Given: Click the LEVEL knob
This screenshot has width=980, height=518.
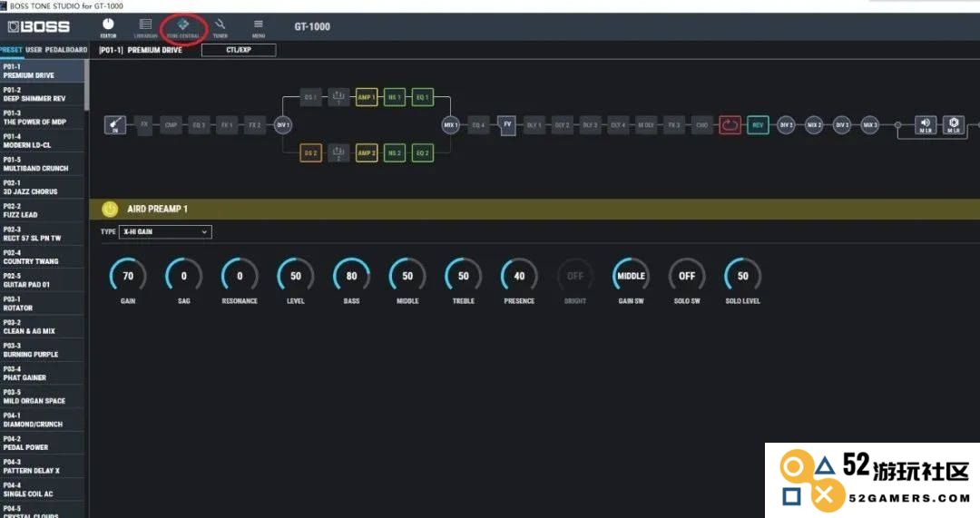Looking at the screenshot, I should click(296, 276).
